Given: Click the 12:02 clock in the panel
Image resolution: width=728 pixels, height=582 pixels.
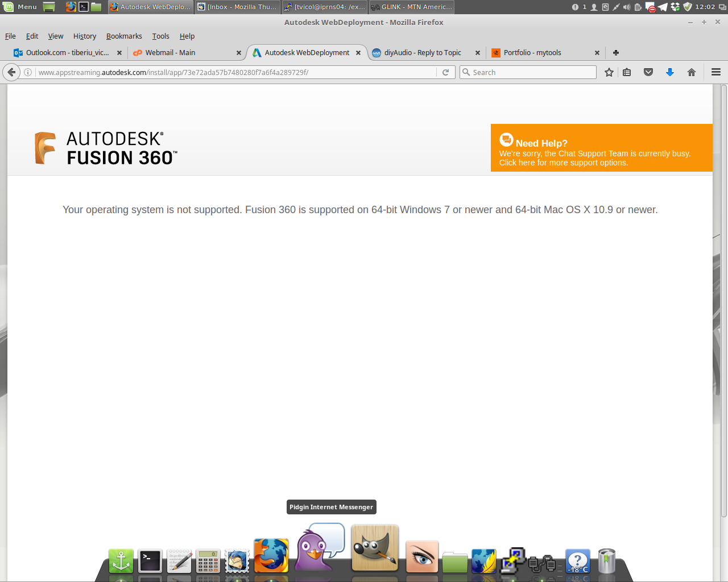Looking at the screenshot, I should click(x=705, y=7).
